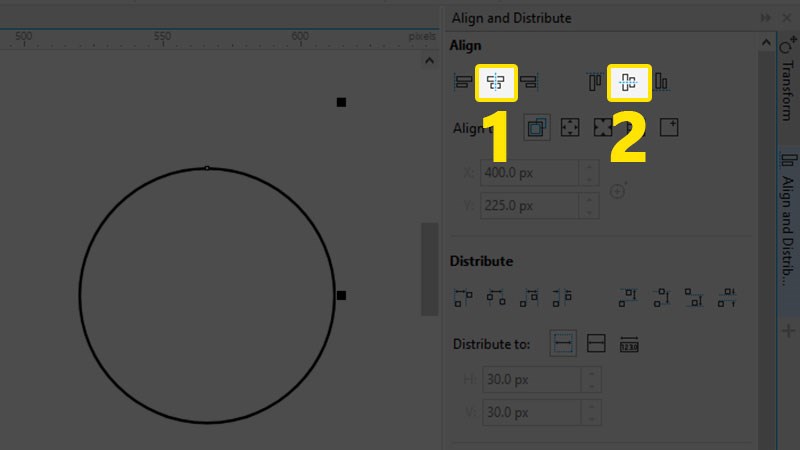Select Align to Page Edge option
Screen dimensions: 800x450
570,127
